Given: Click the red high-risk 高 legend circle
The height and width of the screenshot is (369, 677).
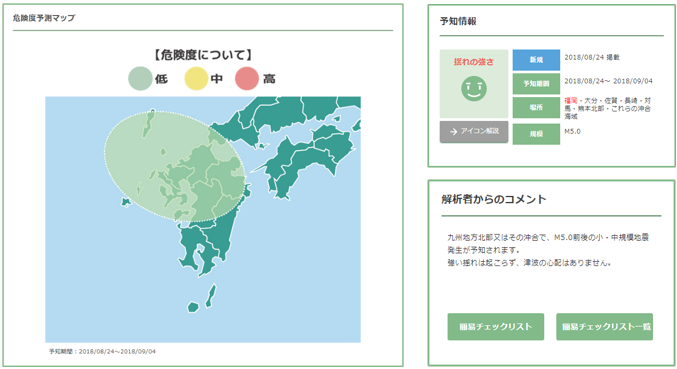Looking at the screenshot, I should [x=247, y=79].
